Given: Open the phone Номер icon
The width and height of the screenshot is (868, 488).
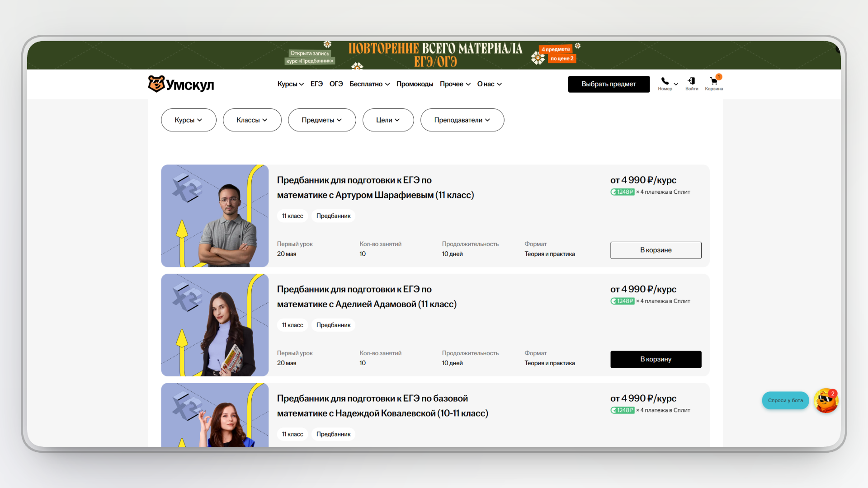Looking at the screenshot, I should [x=665, y=84].
